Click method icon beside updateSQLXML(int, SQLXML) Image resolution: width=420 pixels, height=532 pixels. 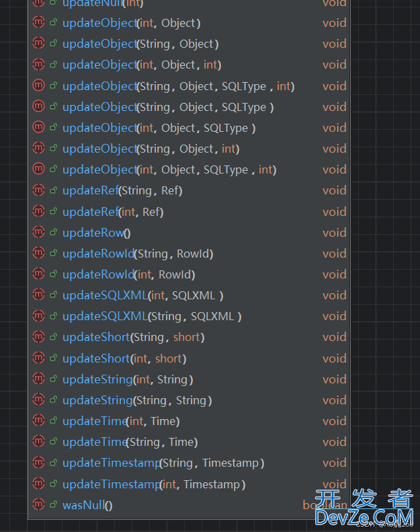click(x=39, y=295)
